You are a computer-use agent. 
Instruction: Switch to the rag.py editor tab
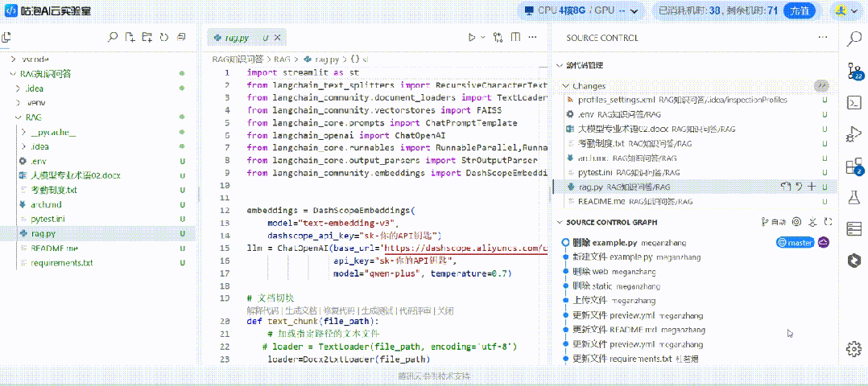pos(236,38)
